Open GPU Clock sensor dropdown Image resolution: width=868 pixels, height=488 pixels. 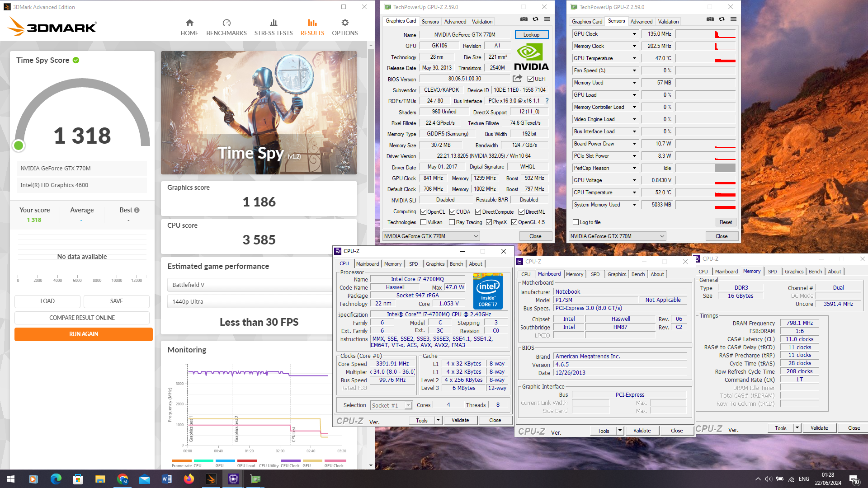coord(634,34)
